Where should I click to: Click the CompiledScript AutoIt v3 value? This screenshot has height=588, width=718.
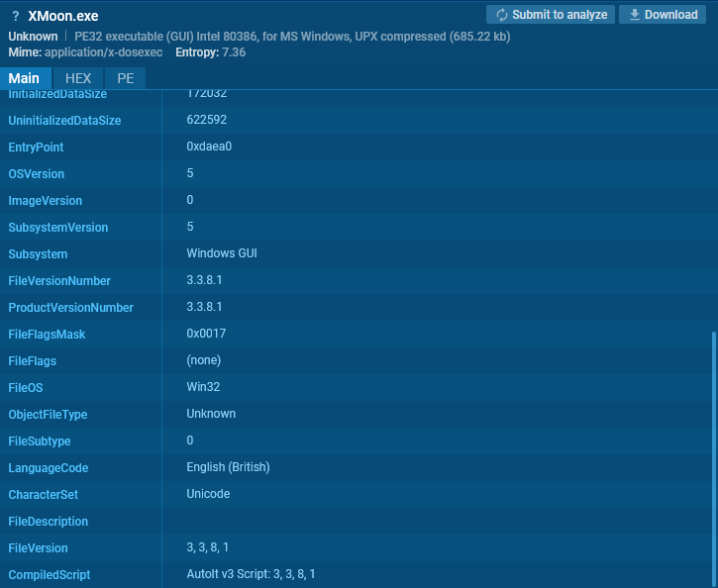point(251,574)
